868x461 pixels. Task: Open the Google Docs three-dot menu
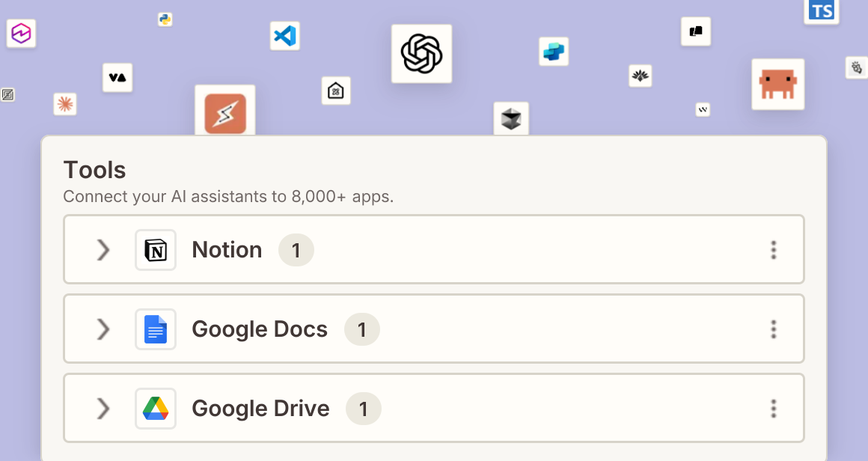[774, 329]
